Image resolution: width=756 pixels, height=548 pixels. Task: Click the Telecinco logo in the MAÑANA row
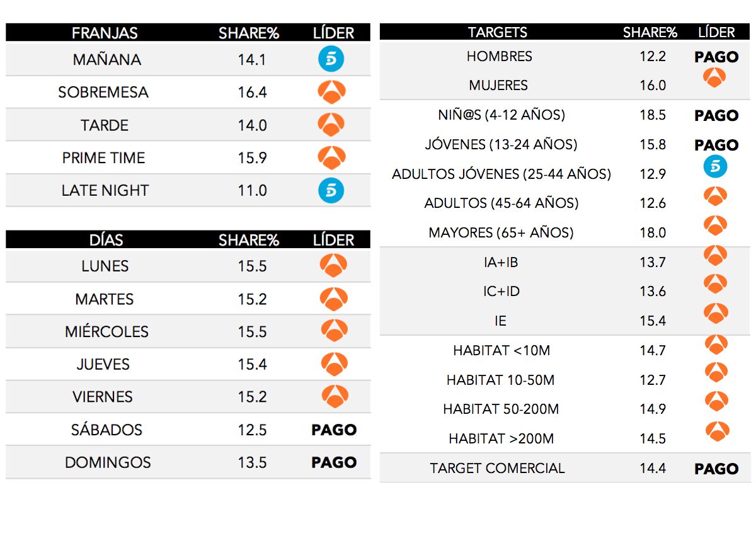[331, 60]
